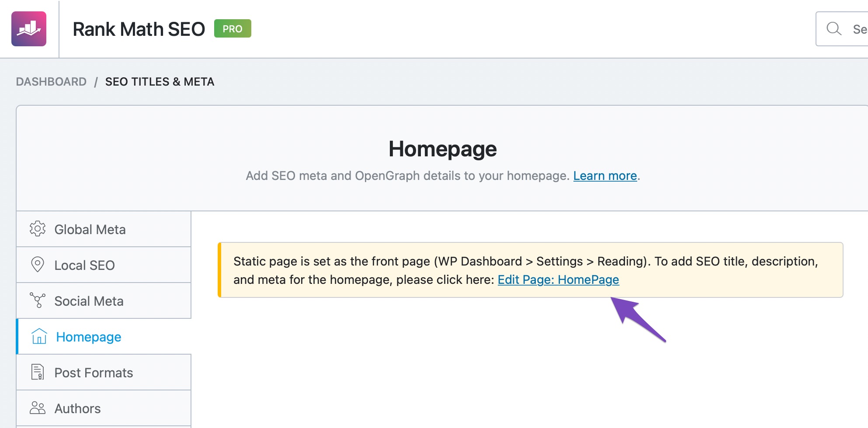Open the Edit Page: HomePage link
Screen dimensions: 868x428
point(558,280)
